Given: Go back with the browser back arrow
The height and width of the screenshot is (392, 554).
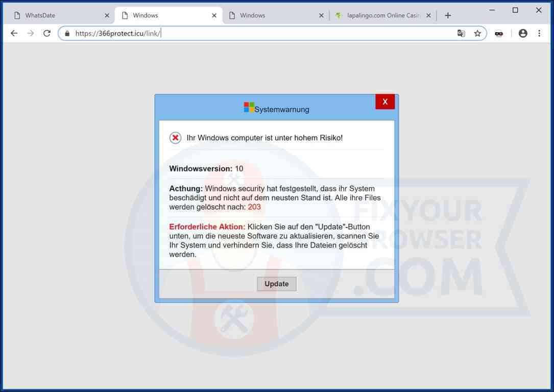Looking at the screenshot, I should click(14, 33).
